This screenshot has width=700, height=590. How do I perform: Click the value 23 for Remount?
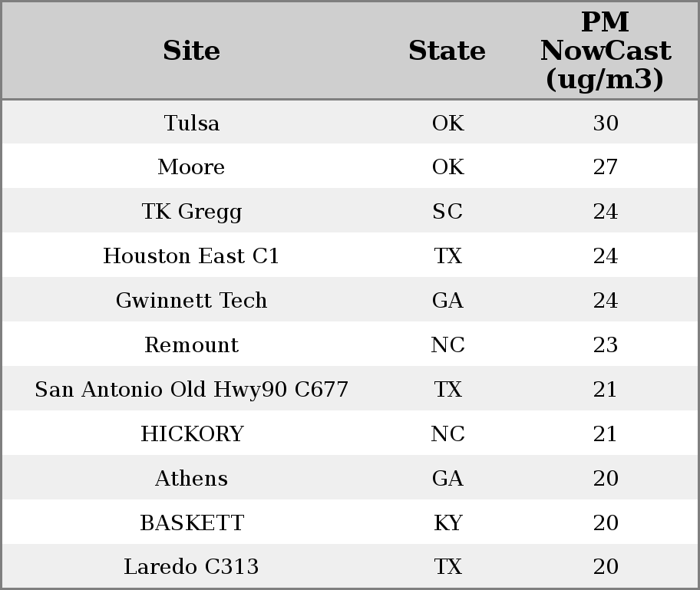pyautogui.click(x=606, y=344)
